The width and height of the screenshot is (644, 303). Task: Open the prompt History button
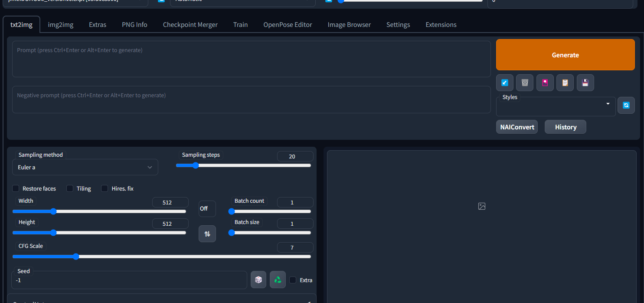566,127
